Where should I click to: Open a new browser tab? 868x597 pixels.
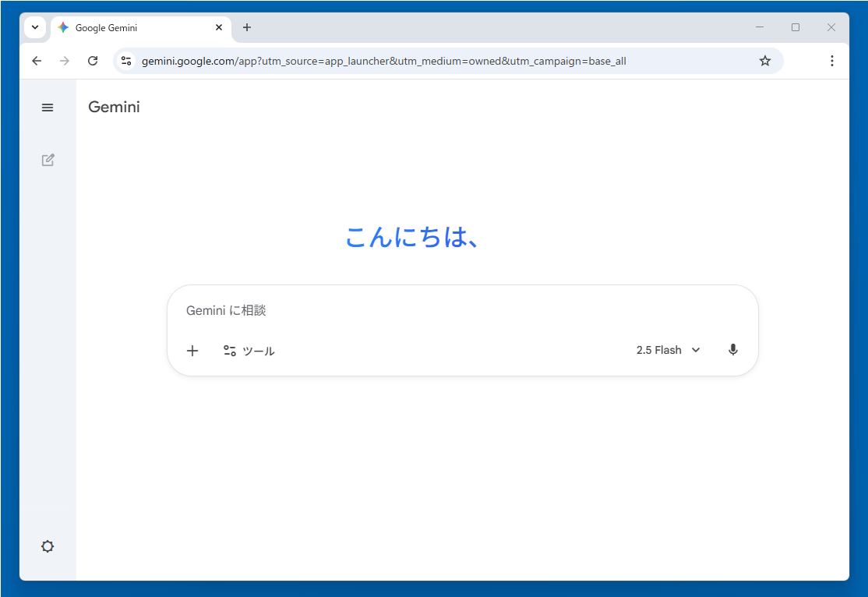pos(247,27)
